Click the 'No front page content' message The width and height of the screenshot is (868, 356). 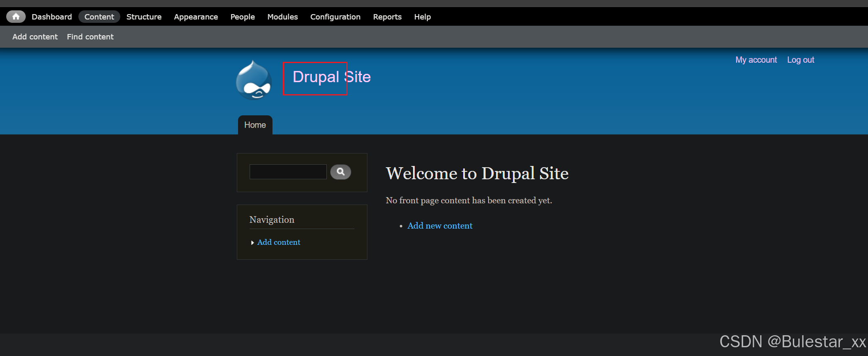(469, 200)
